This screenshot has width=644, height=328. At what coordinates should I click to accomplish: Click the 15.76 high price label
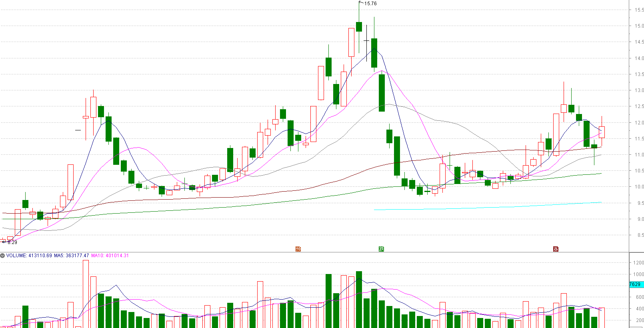click(x=370, y=4)
